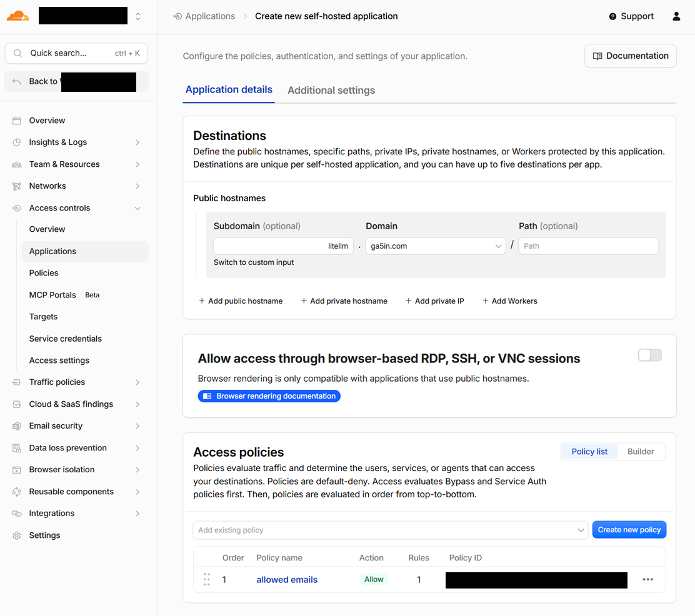
Task: Expand Team & Resources chevron
Action: tap(137, 164)
